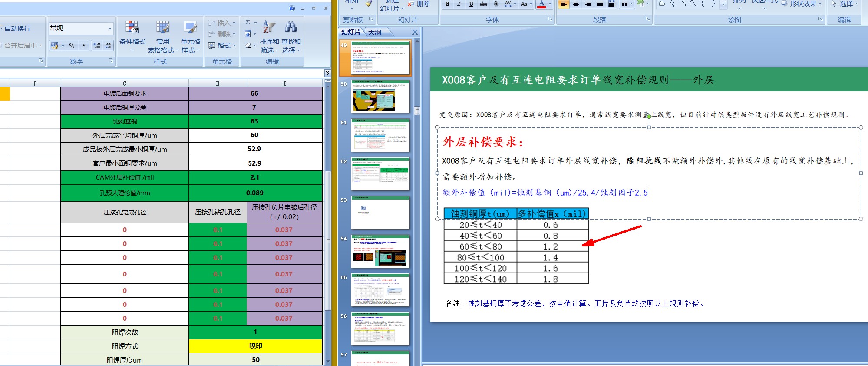The width and height of the screenshot is (868, 366).
Task: Click Conditional Formatting (条件格式) in Excel
Action: click(132, 37)
